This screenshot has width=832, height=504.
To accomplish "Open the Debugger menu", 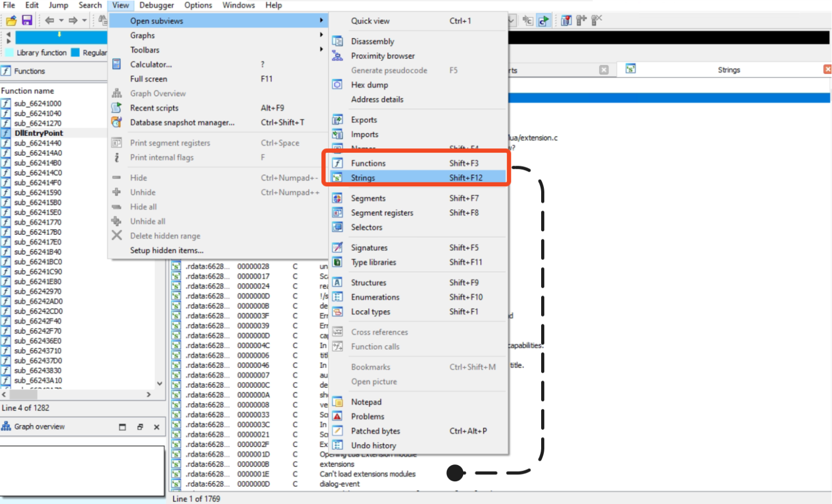I will [156, 5].
